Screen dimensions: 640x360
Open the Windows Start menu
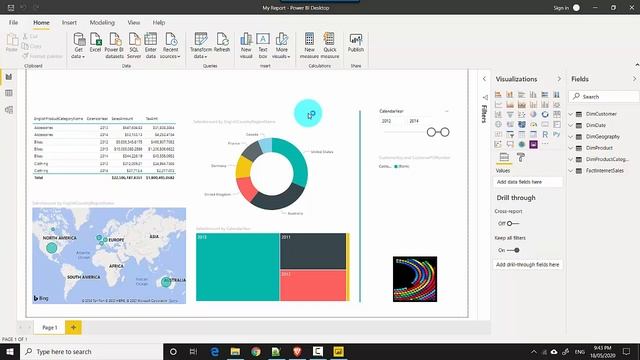click(x=10, y=351)
